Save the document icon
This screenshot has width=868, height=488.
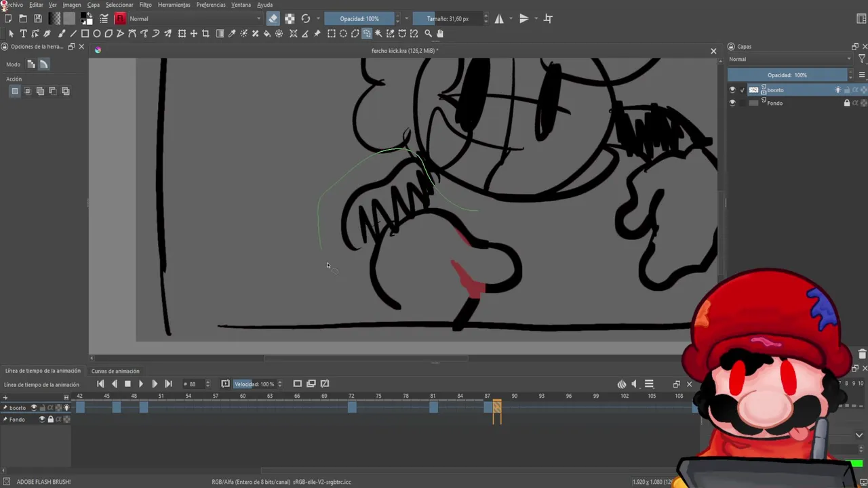(38, 19)
